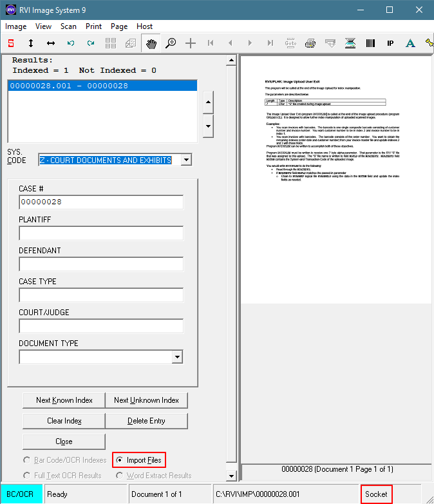Click the Socket status bar entry
434x504 pixels.
(376, 494)
